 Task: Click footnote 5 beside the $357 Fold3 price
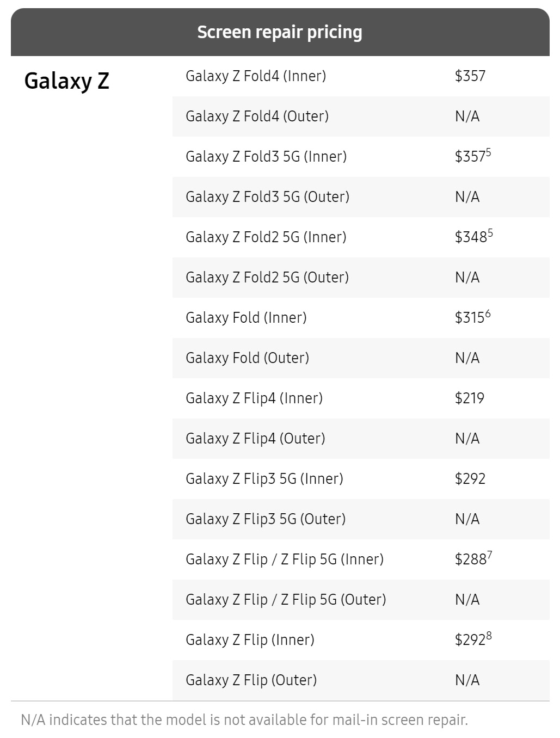click(489, 152)
